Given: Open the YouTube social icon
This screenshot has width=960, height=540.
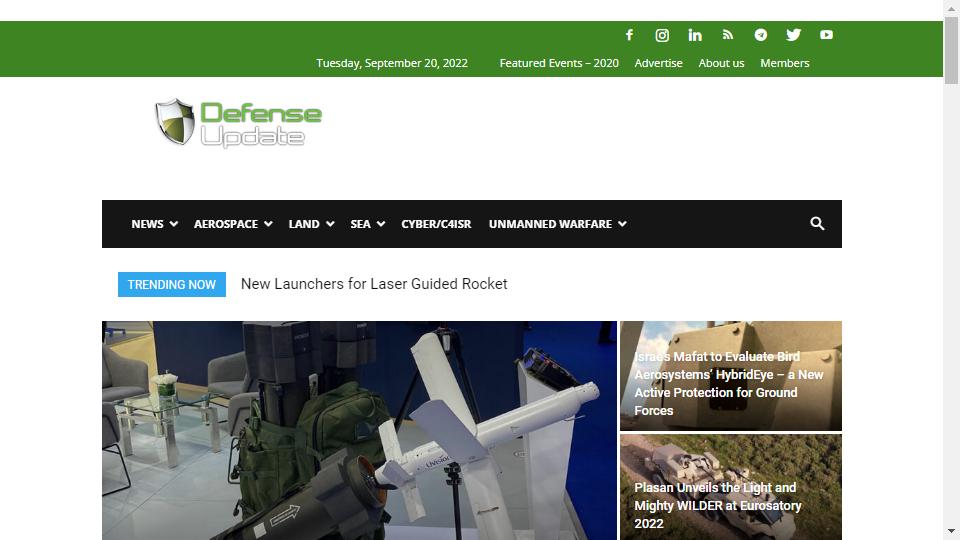Looking at the screenshot, I should 827,35.
